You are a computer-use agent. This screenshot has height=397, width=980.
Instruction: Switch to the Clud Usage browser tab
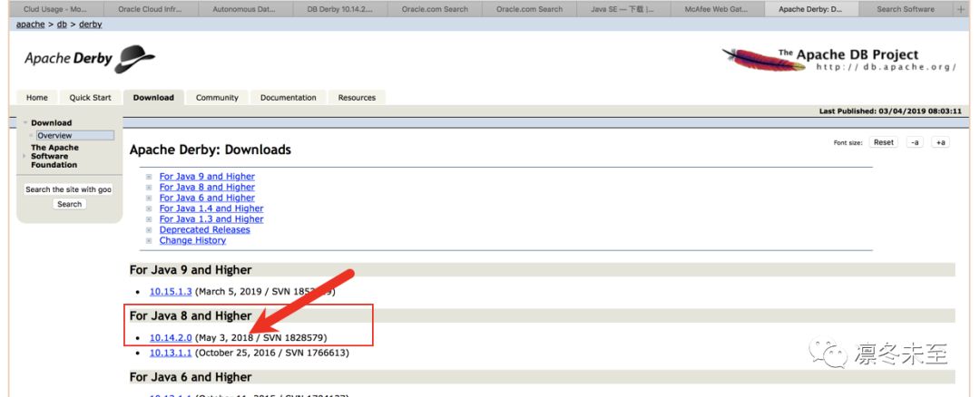click(55, 9)
